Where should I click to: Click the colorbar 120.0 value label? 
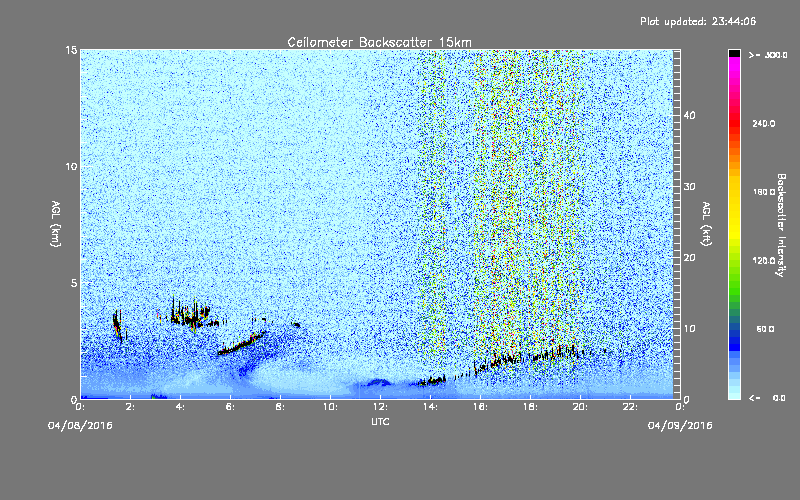tap(764, 261)
